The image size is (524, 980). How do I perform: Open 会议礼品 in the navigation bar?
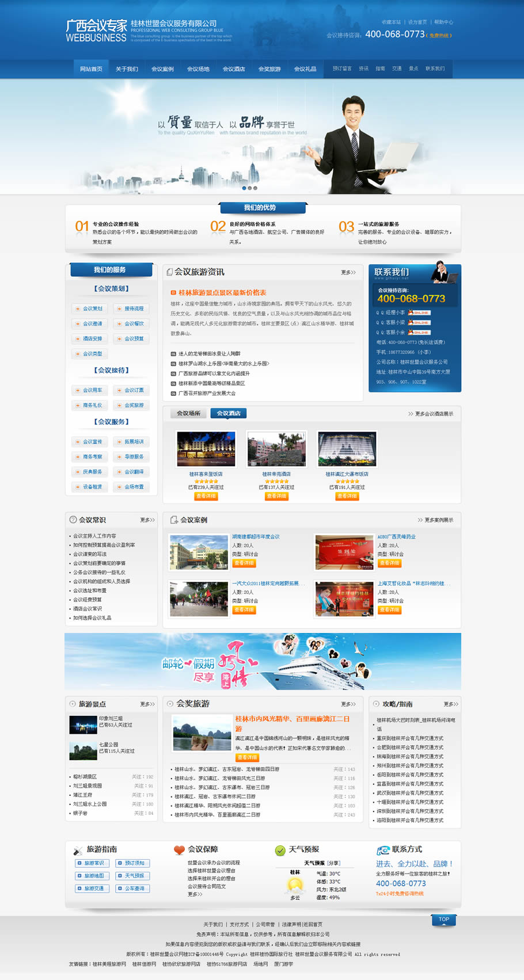coord(305,69)
